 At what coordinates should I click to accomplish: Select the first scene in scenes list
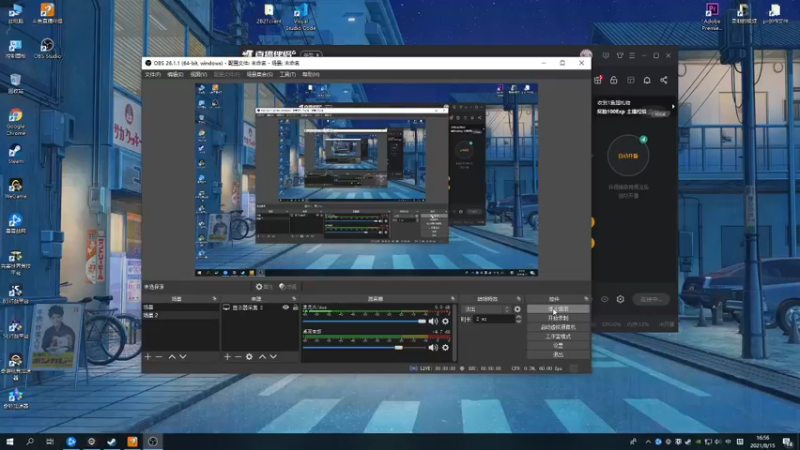click(181, 308)
